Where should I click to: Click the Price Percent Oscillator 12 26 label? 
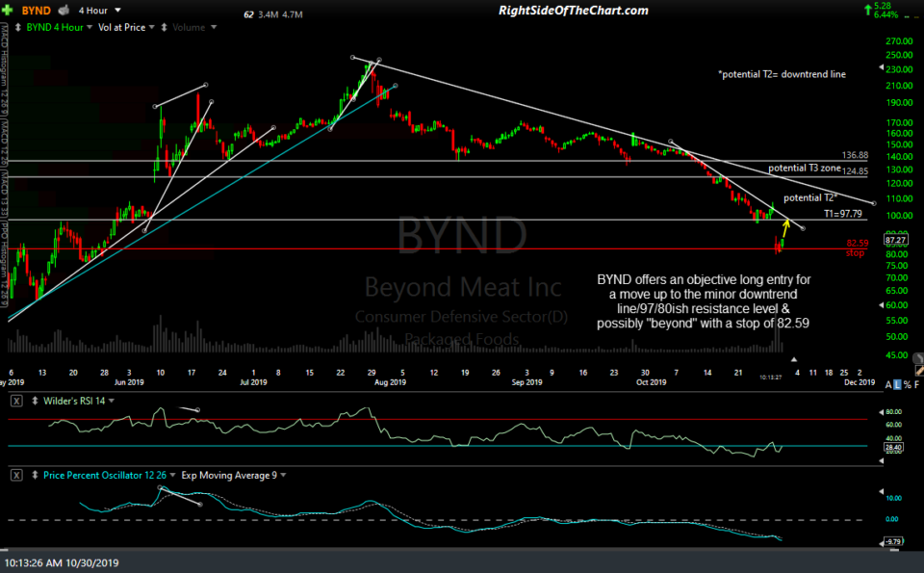coord(106,475)
